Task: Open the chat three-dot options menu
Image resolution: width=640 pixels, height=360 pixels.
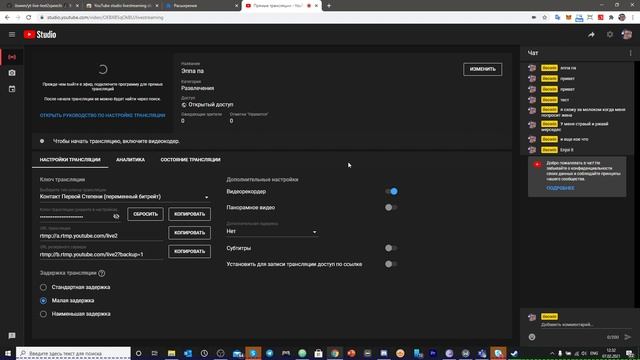Action: point(630,53)
